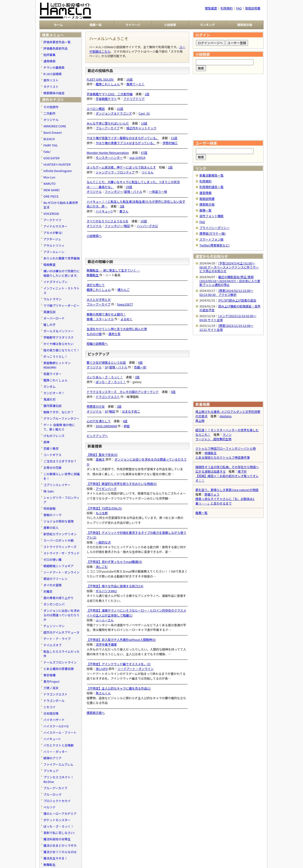This screenshot has height=868, width=303.
Task: Select the 二次創作 category
Action: pos(49,114)
